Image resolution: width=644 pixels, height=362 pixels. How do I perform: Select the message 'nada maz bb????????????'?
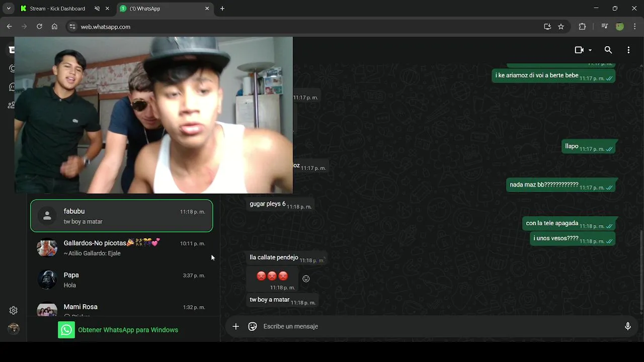[x=561, y=185]
